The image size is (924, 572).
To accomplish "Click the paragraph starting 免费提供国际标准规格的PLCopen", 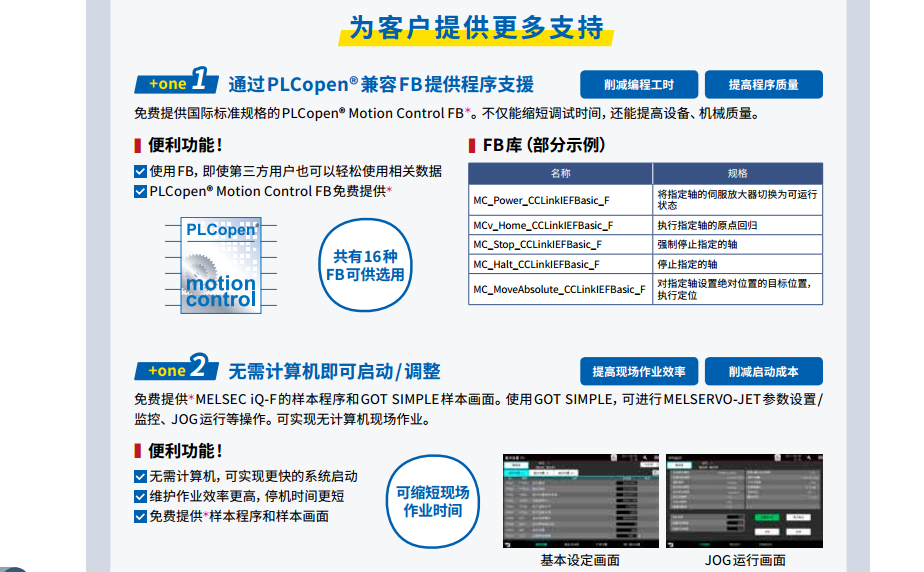I will (x=447, y=113).
